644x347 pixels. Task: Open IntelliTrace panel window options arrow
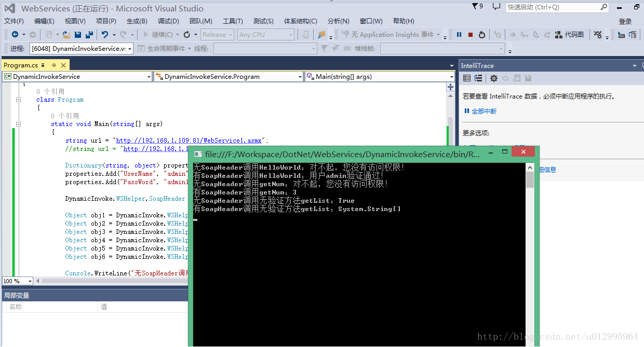tap(634, 66)
